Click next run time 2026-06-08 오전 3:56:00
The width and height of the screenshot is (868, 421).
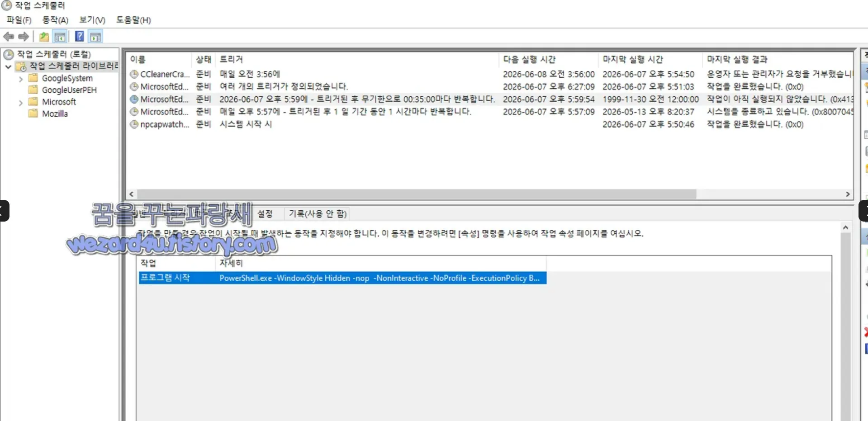point(549,74)
